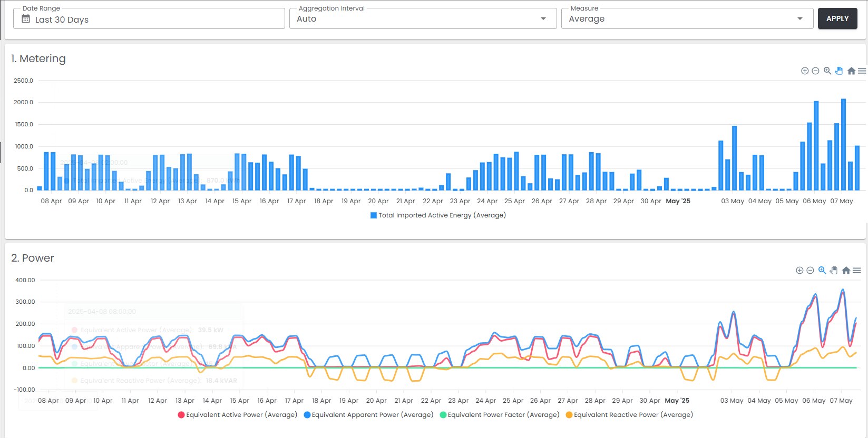
Task: Enable the pan hand tool on Power chart
Action: pos(834,270)
